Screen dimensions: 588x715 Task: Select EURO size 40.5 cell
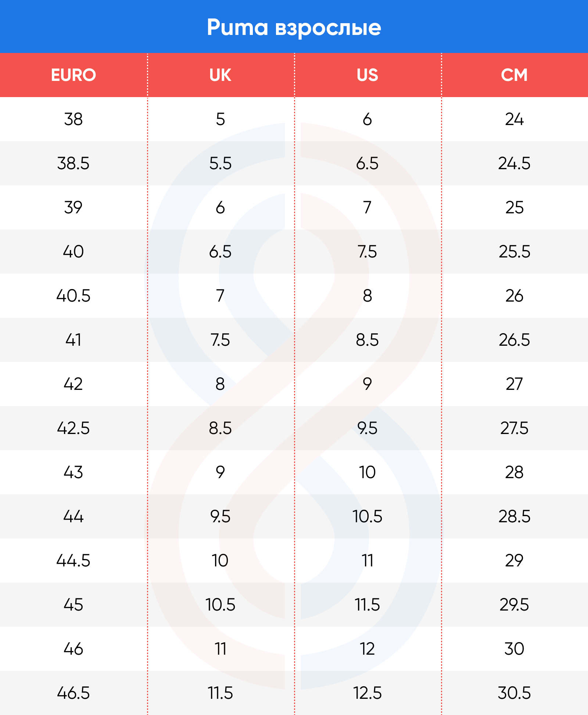click(x=73, y=296)
